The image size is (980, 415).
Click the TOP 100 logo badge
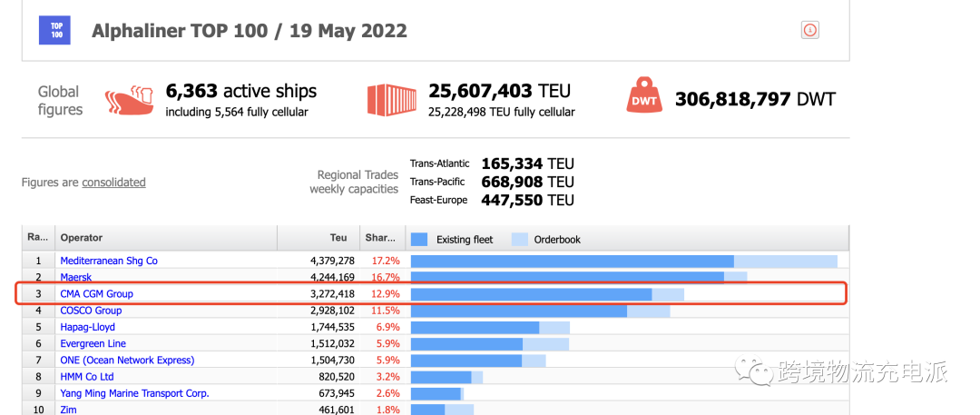[54, 30]
